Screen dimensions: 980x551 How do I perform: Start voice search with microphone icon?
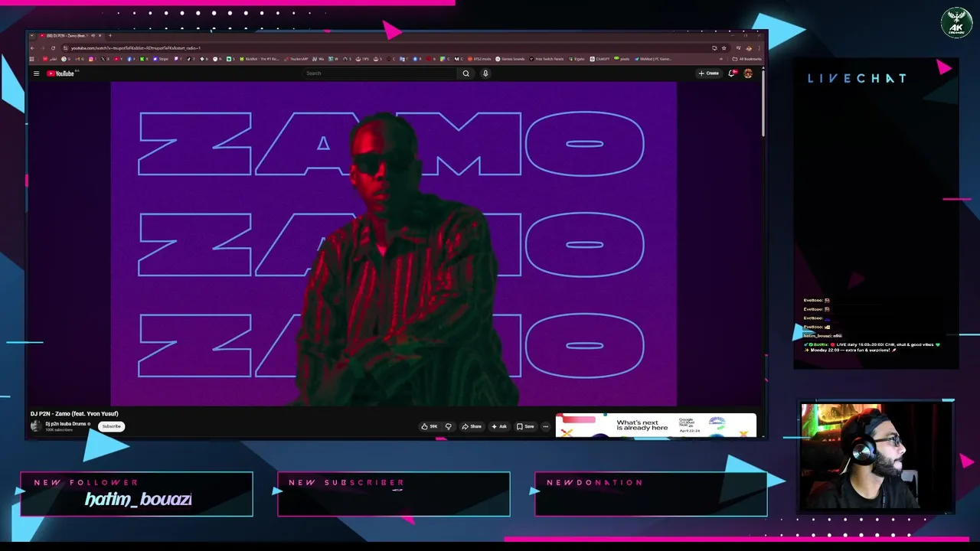coord(485,73)
